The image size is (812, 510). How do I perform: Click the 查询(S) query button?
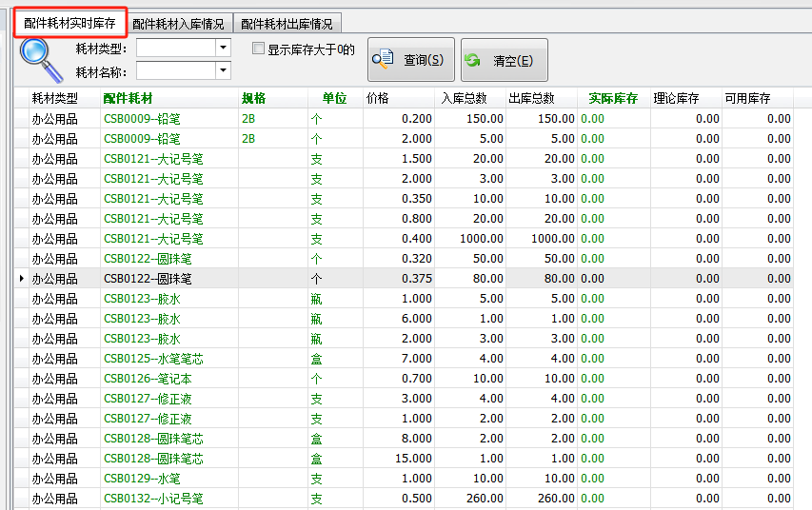(411, 60)
